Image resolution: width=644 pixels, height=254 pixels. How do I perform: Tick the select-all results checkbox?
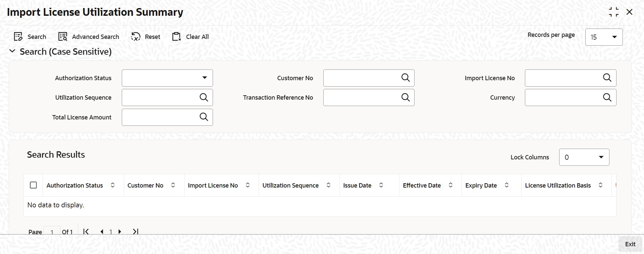[33, 185]
